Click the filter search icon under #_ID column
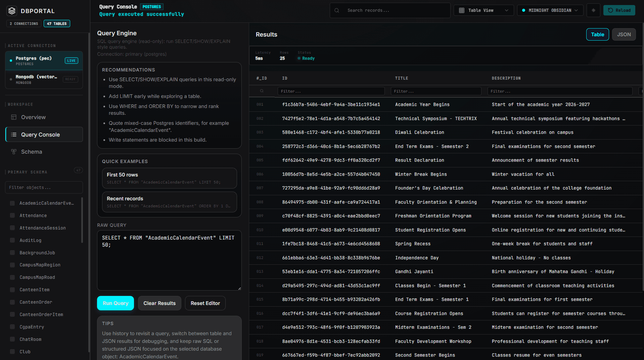 [x=262, y=91]
